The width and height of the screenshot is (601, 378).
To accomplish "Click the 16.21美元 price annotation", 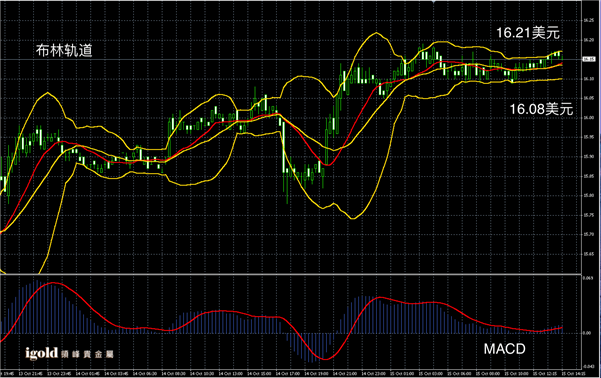I will tap(528, 33).
